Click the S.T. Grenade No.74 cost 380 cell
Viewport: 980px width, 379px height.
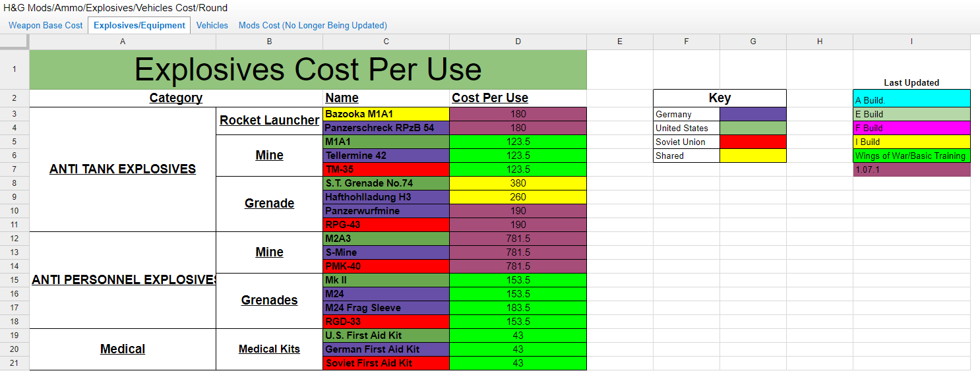click(x=518, y=183)
